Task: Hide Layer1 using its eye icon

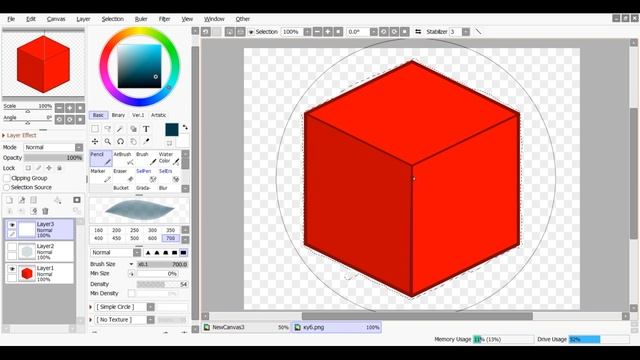Action: tap(12, 269)
